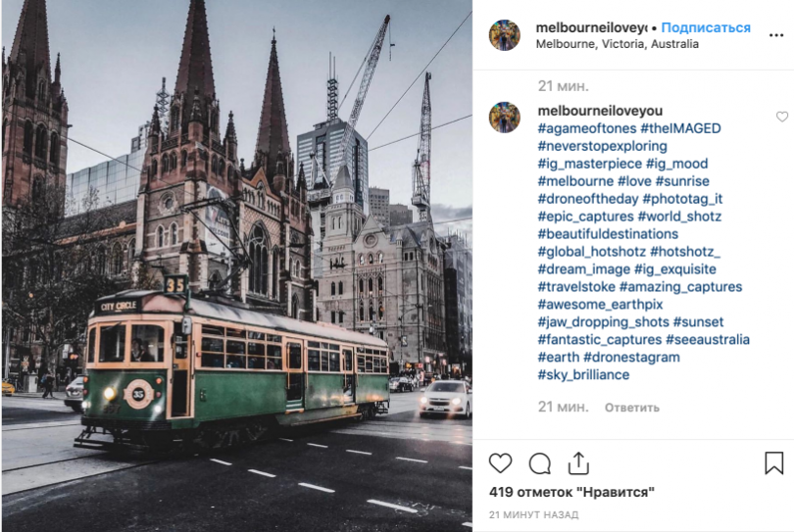
Task: Like the post with the heart icon
Action: 500,463
